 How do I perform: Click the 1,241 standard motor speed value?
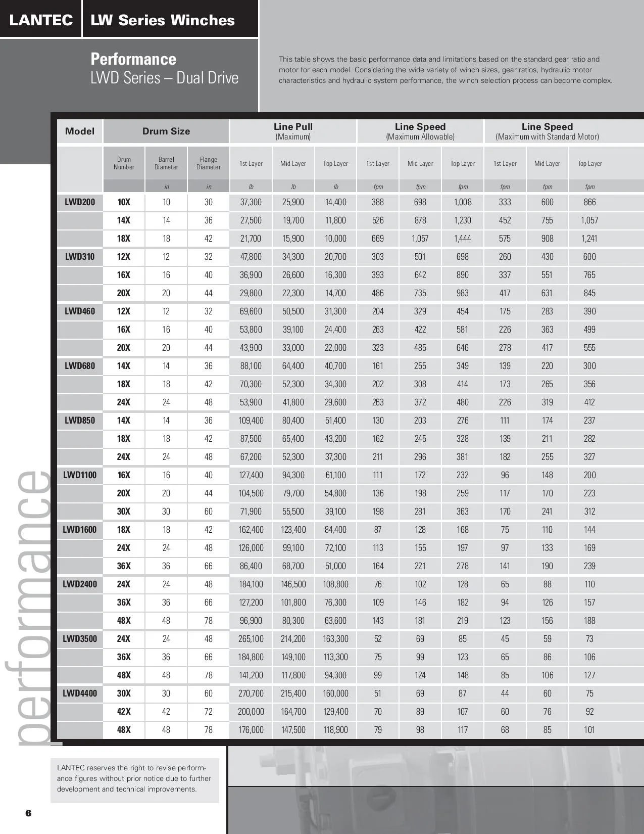click(589, 239)
